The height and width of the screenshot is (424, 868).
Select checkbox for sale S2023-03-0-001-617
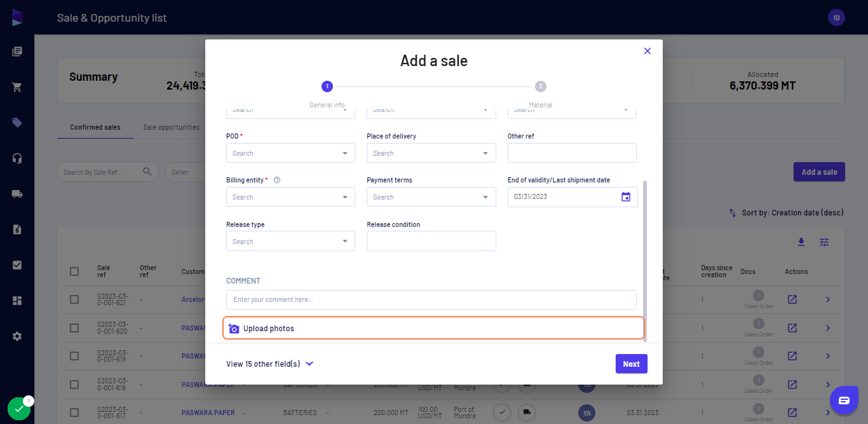74,413
